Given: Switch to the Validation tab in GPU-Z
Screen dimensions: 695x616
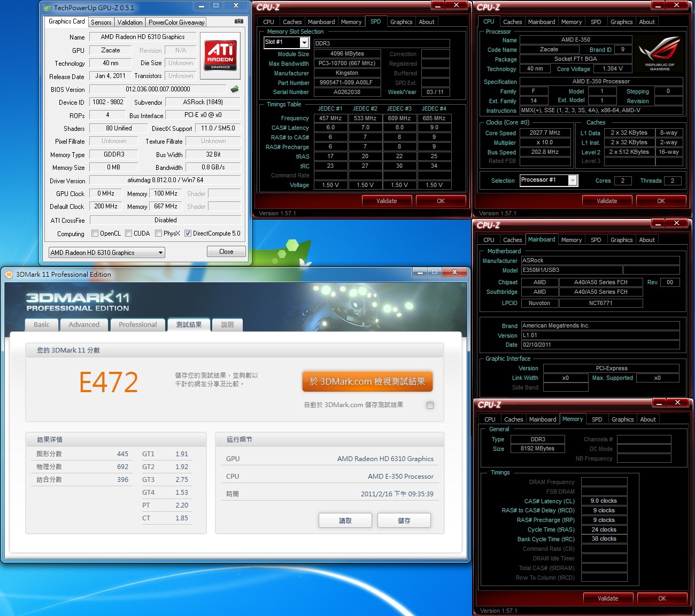Looking at the screenshot, I should [x=130, y=22].
